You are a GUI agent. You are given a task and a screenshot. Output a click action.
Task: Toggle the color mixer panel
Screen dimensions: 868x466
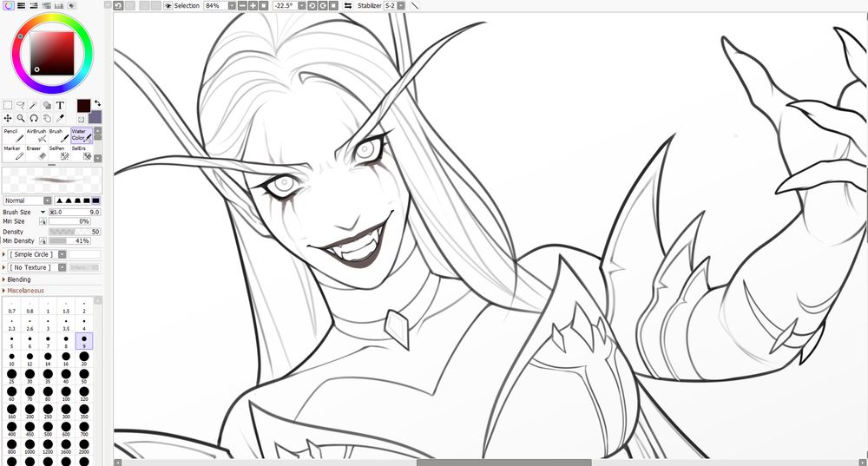point(47,5)
